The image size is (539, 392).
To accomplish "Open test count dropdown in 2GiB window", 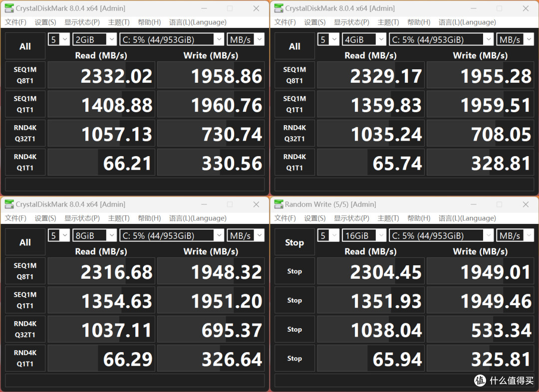I will (x=59, y=39).
